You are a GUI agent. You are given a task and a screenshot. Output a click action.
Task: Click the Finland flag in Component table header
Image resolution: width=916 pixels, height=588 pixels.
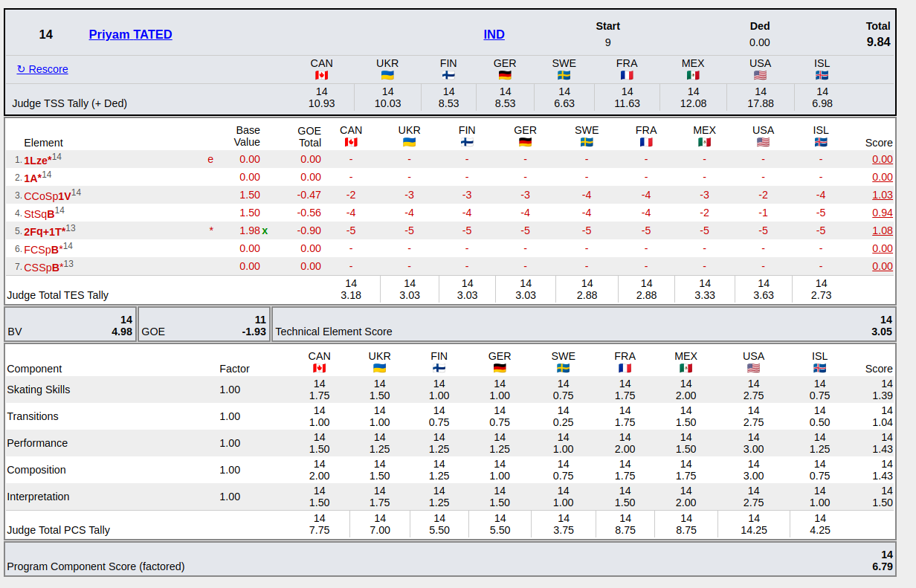[x=439, y=368]
